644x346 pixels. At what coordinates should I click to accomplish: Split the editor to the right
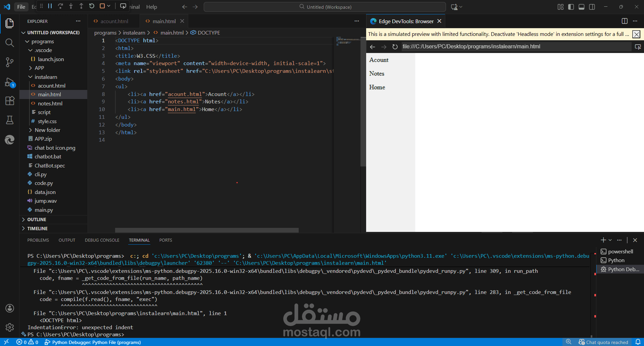pos(625,21)
